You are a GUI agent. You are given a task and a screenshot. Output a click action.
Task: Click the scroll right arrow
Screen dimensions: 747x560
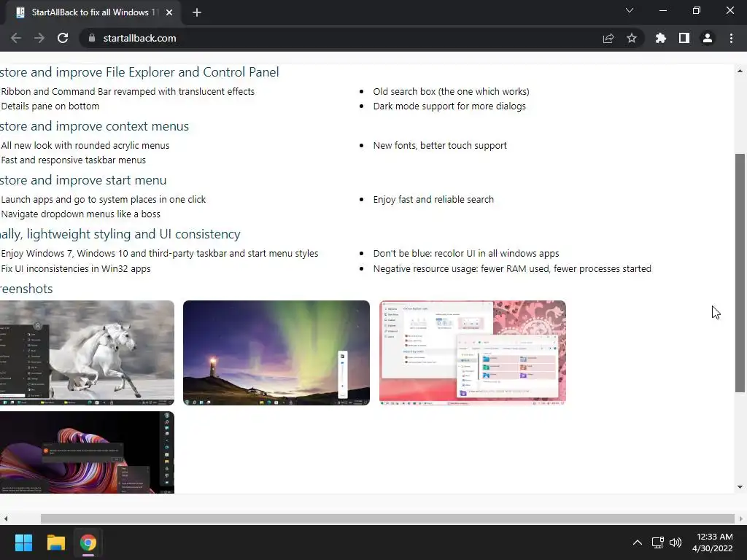point(741,518)
